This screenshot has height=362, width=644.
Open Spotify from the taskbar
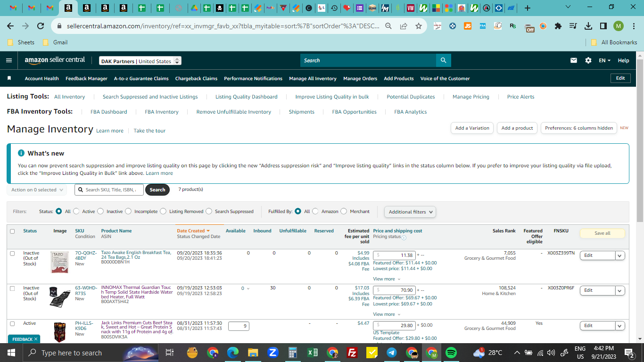click(451, 353)
